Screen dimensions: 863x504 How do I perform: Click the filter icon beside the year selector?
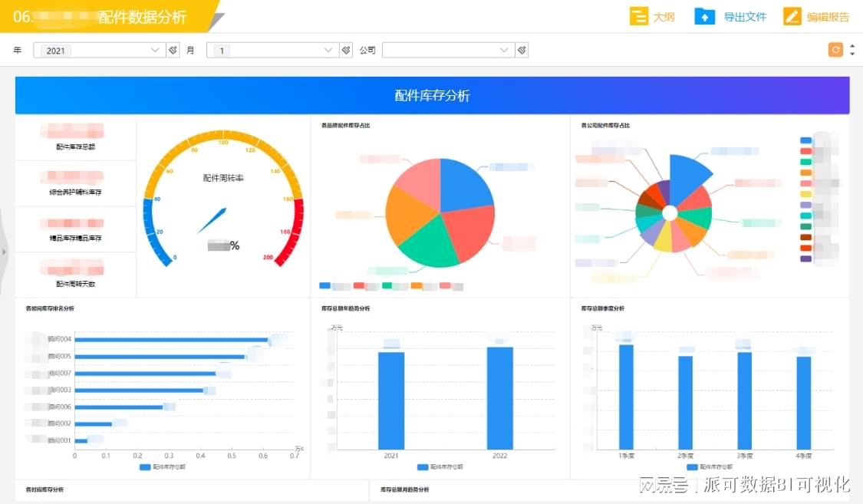tap(173, 49)
